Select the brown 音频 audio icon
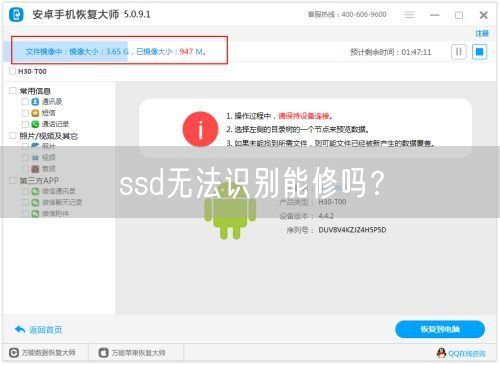The width and height of the screenshot is (500, 365). click(35, 169)
